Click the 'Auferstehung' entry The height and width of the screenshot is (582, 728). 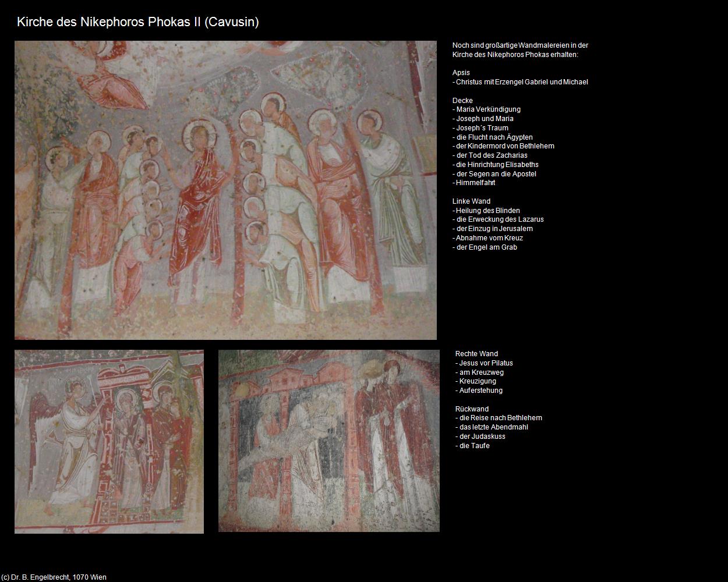(x=479, y=391)
